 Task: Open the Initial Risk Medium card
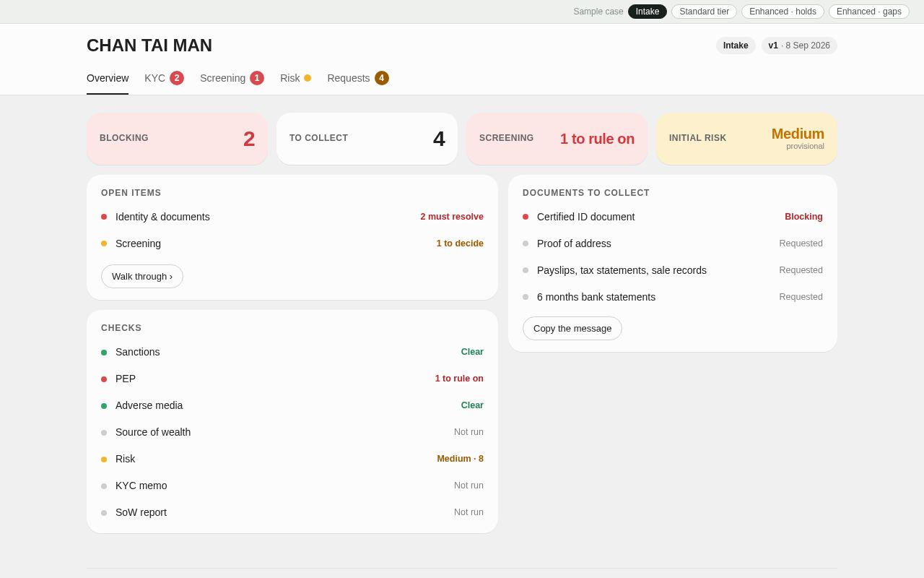pyautogui.click(x=746, y=139)
